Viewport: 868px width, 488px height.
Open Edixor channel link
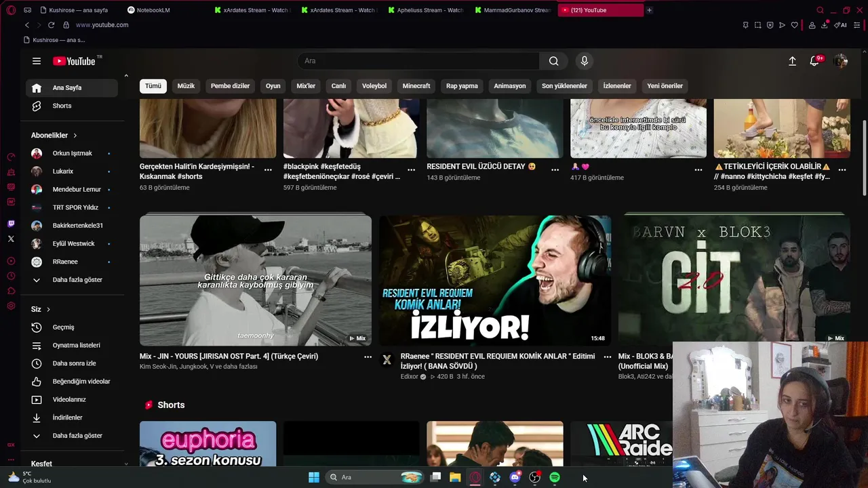[410, 377]
